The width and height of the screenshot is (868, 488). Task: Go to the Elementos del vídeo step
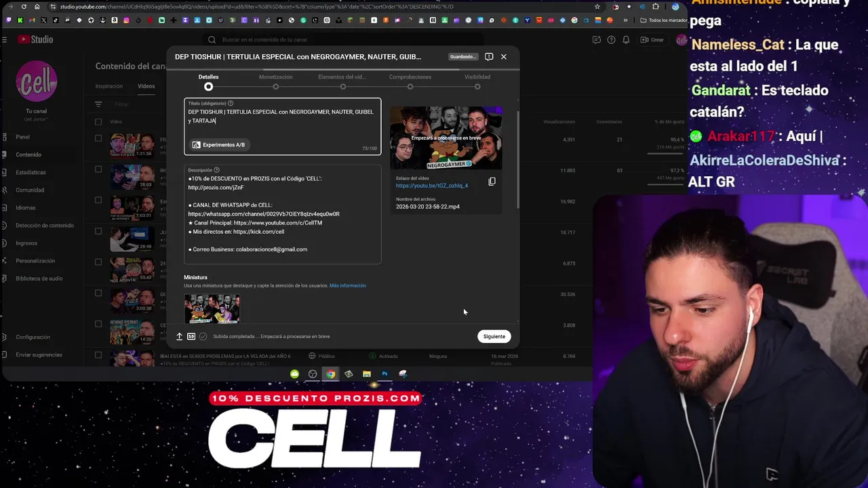(342, 81)
